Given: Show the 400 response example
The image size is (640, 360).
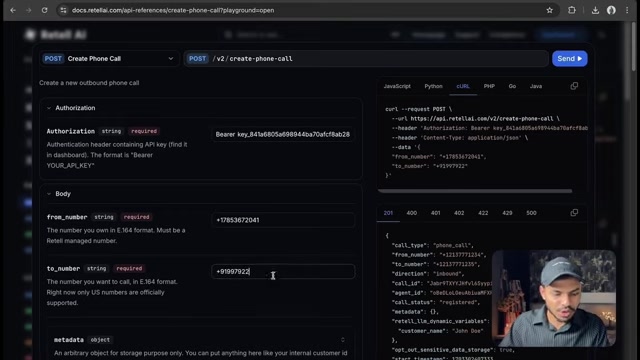Looking at the screenshot, I should (x=411, y=213).
